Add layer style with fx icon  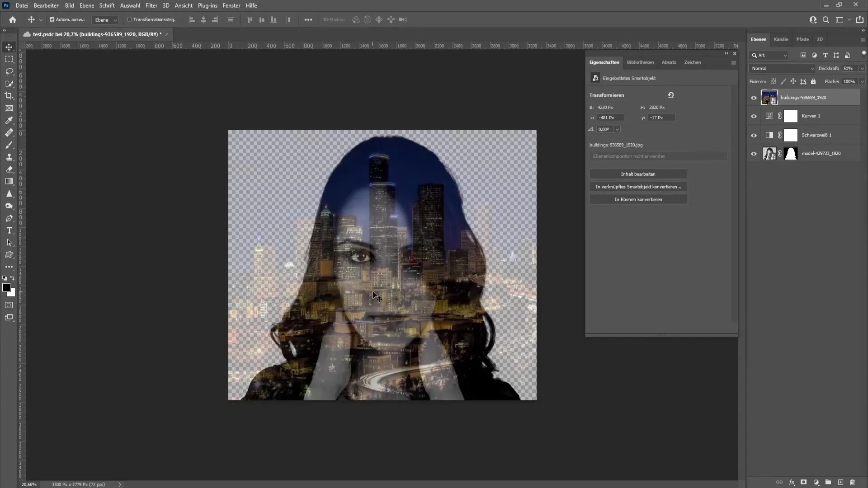(792, 483)
